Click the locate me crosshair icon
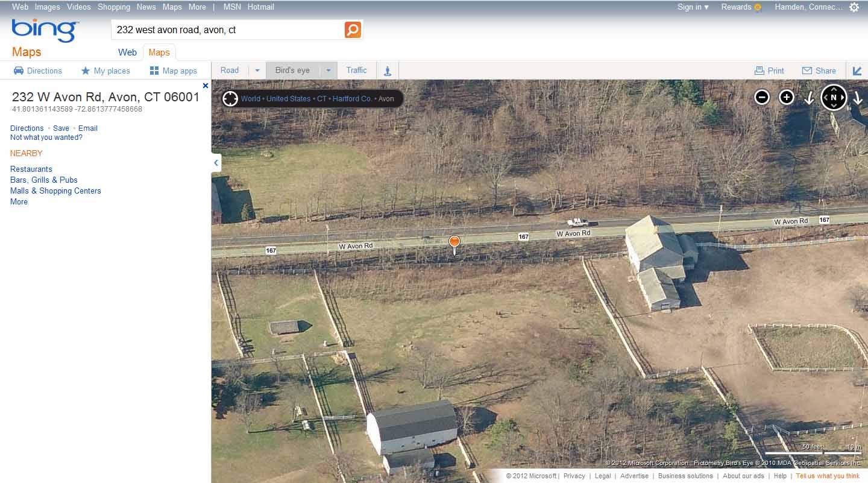 click(230, 98)
